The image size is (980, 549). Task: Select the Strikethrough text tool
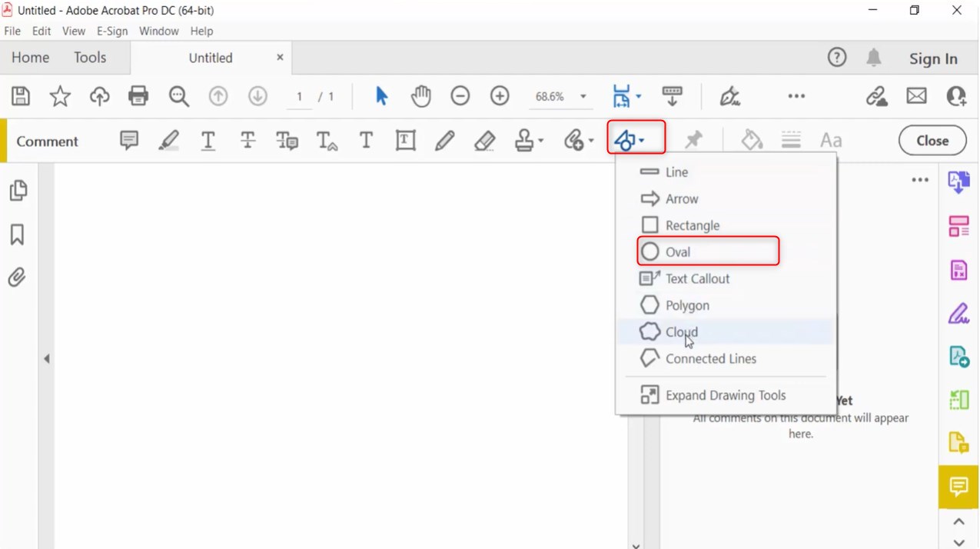pos(247,141)
